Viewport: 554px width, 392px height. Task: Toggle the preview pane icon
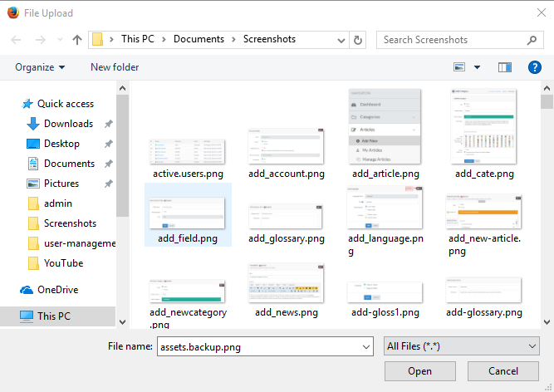tap(505, 67)
